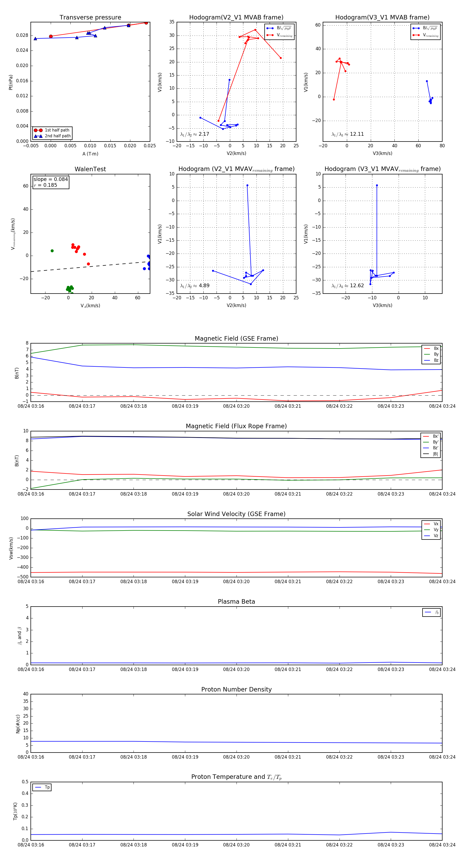Click the "Magnetic Field (Flux Rope Frame)" title
The height and width of the screenshot is (868, 473).
pos(236,426)
